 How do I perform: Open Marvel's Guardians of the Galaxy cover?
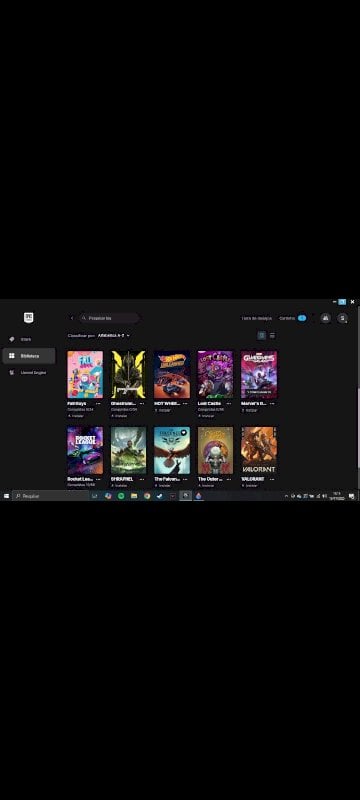point(259,374)
